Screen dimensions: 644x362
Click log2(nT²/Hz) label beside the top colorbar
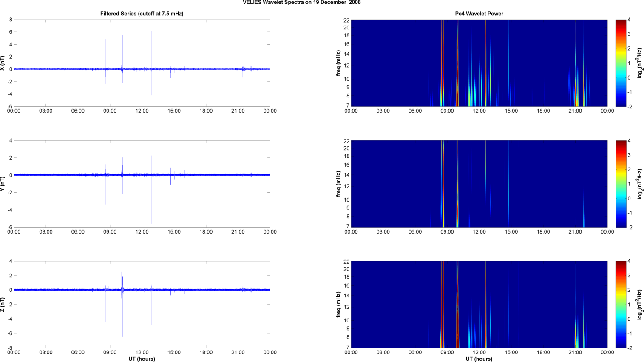pos(639,63)
